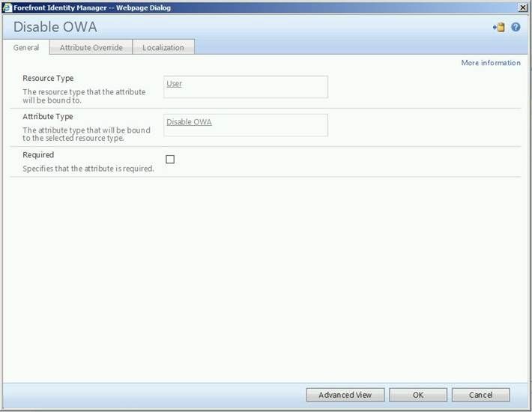This screenshot has height=412, width=532.
Task: Click the help question mark icon
Action: 516,27
